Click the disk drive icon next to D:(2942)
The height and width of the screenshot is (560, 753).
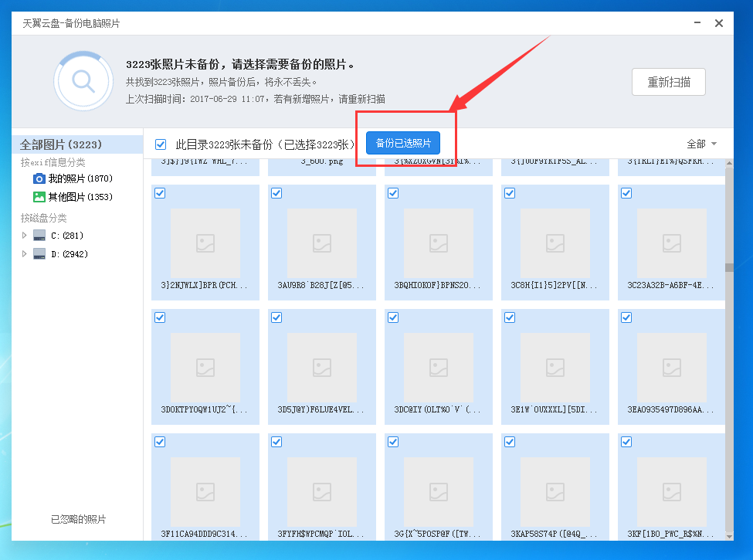[x=39, y=253]
